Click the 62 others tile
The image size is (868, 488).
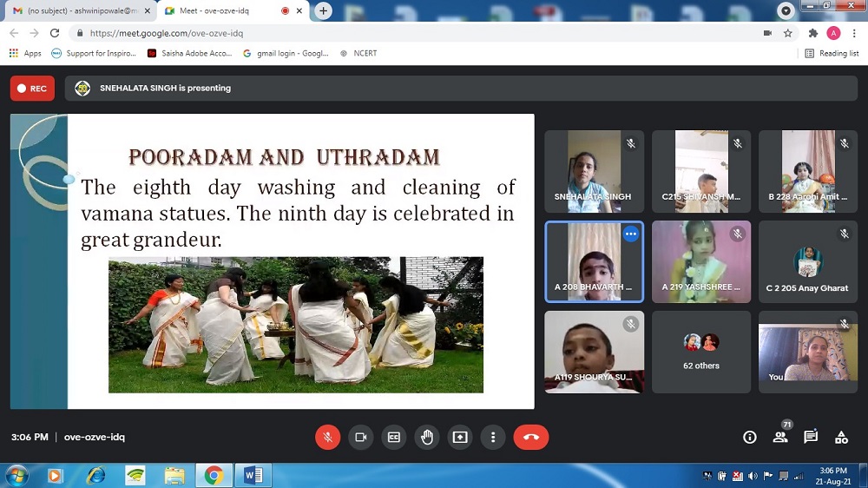click(x=701, y=352)
